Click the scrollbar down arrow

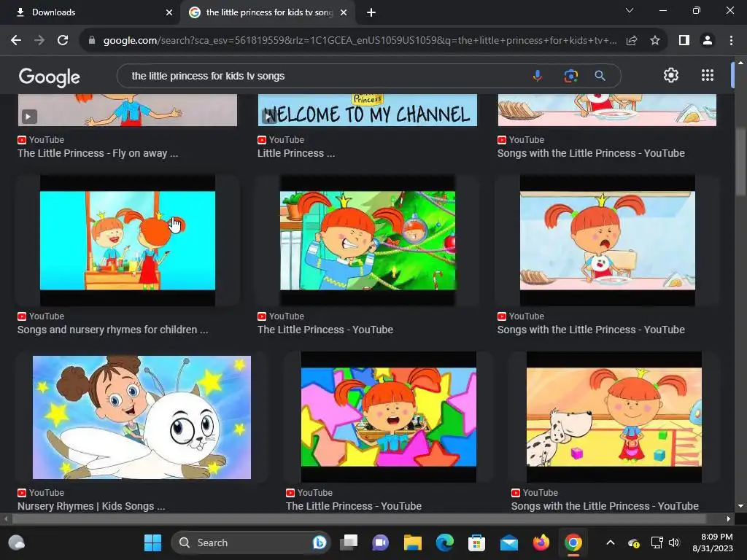click(740, 506)
